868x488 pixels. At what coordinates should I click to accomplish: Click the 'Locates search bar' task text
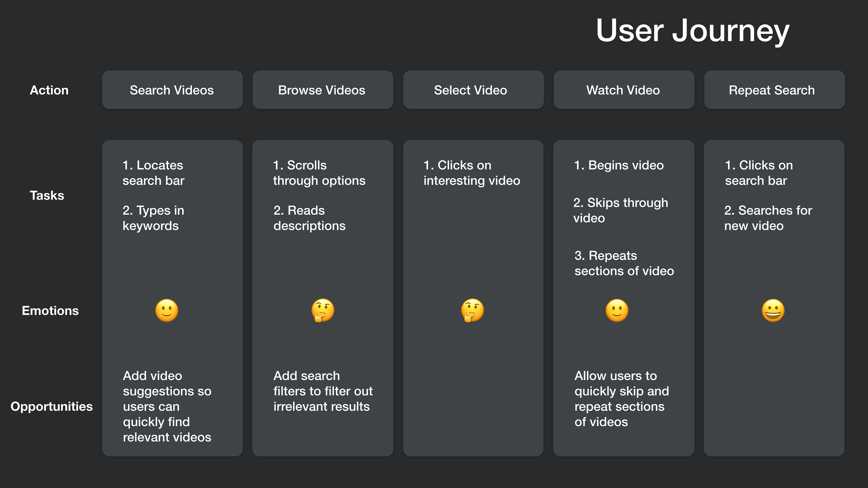(x=153, y=173)
